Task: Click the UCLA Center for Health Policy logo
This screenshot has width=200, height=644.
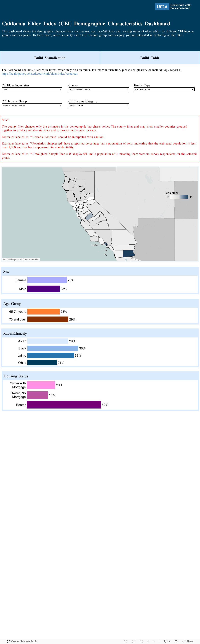Action: (x=173, y=7)
